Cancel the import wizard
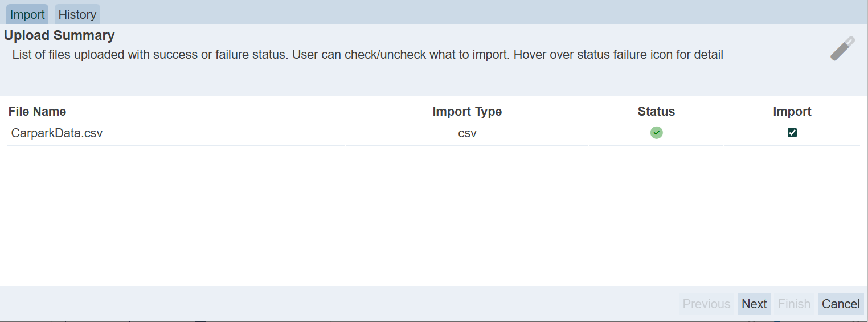This screenshot has width=868, height=322. tap(840, 304)
